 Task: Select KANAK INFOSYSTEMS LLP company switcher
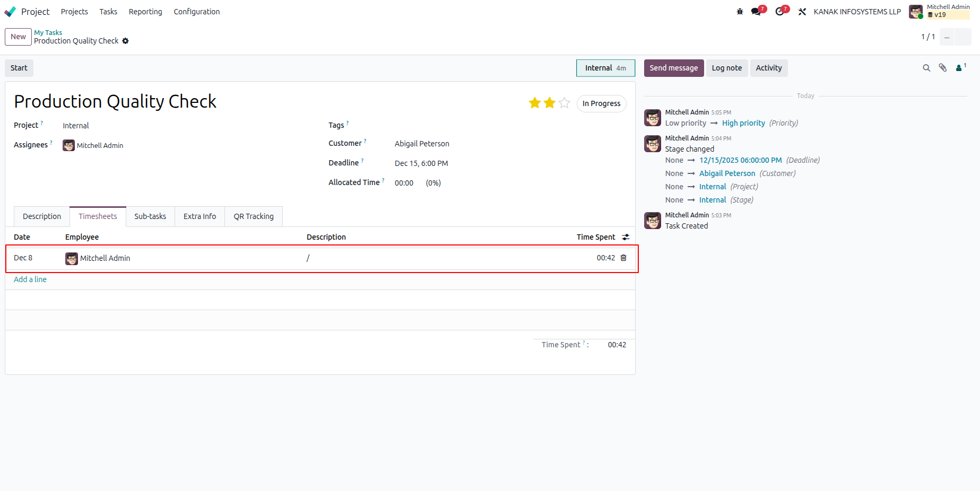coord(857,12)
